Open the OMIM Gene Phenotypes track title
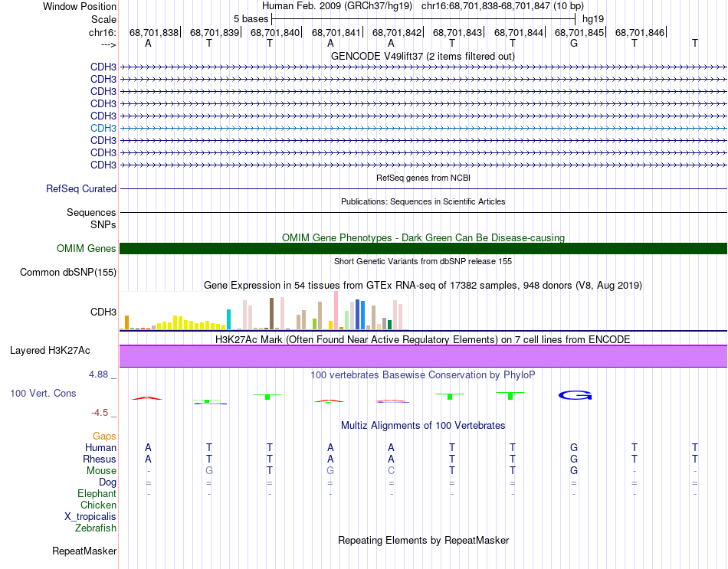Screen dimensions: 728x569 point(423,237)
